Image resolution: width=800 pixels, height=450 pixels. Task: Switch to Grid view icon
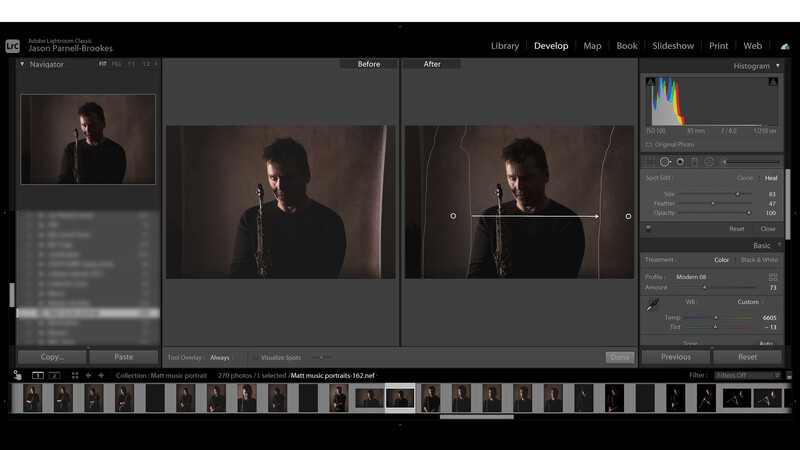point(75,376)
